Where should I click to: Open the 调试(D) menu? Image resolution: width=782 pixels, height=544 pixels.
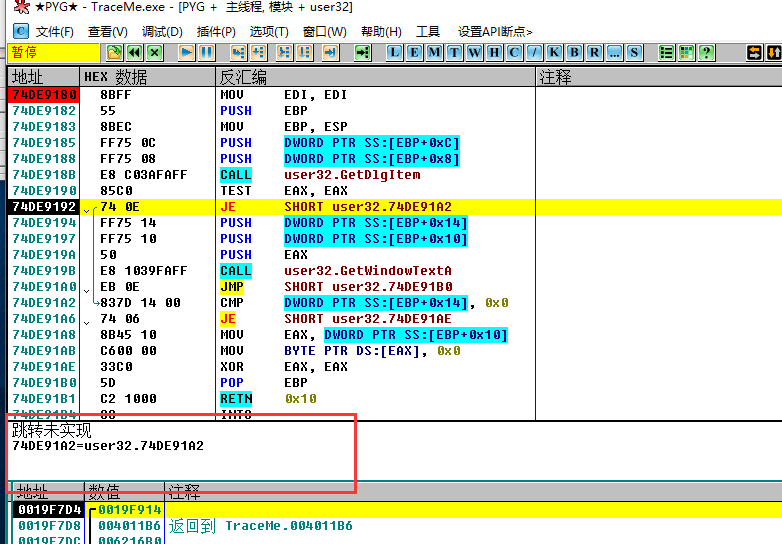(x=162, y=32)
